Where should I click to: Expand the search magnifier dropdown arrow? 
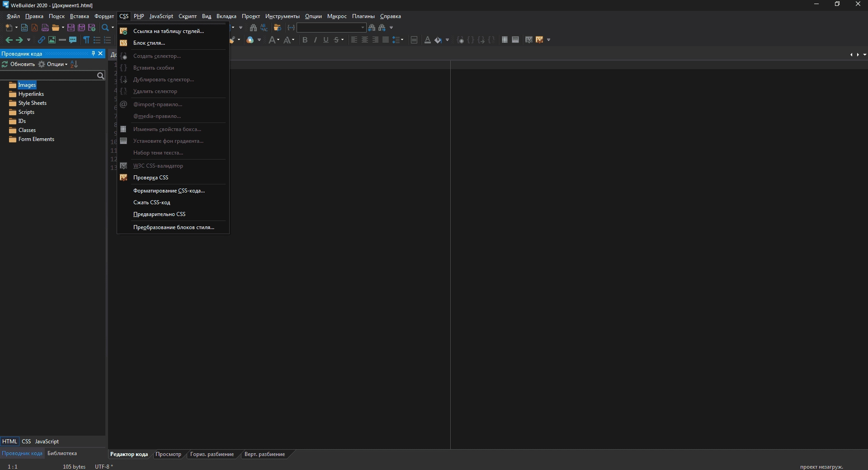(113, 28)
